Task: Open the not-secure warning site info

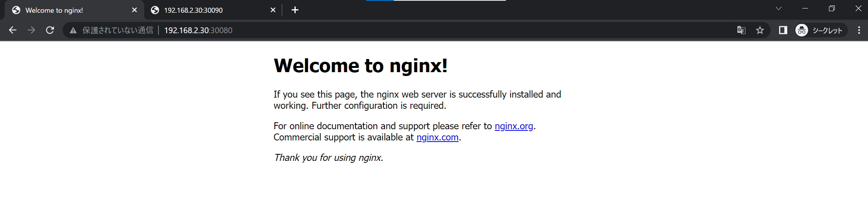Action: pos(73,30)
